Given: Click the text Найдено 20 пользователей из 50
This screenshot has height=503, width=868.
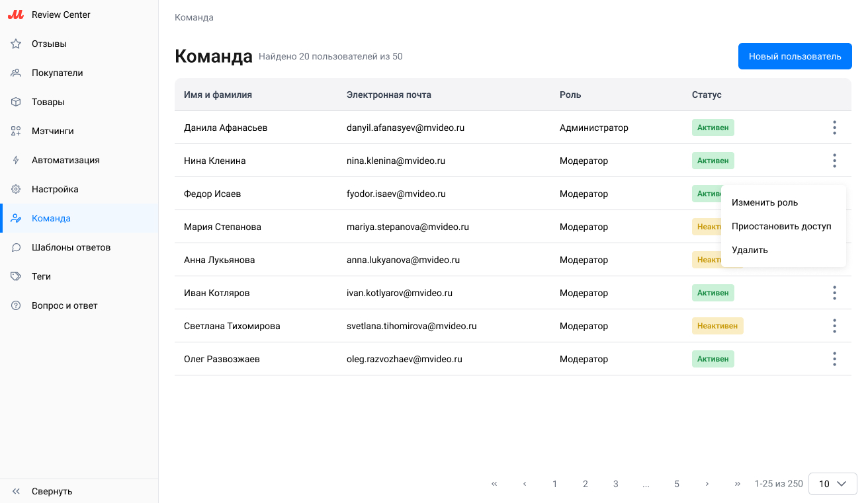Looking at the screenshot, I should (331, 57).
